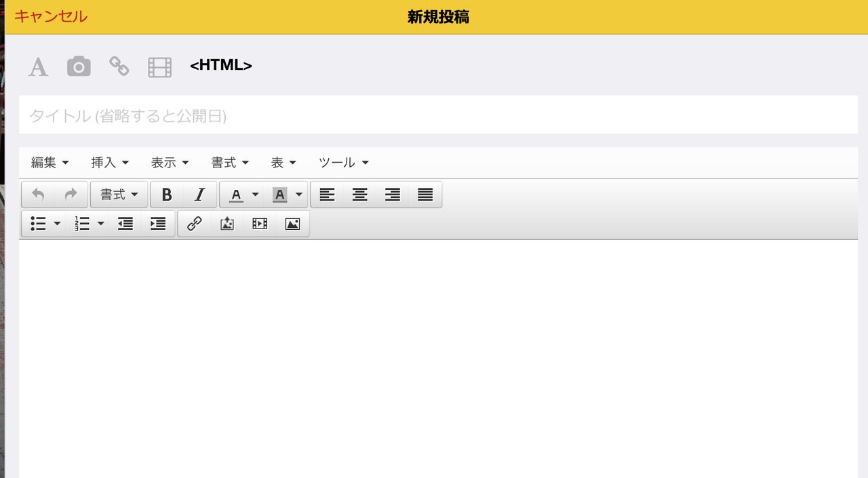Switch to <HTML> editing mode

tap(221, 66)
